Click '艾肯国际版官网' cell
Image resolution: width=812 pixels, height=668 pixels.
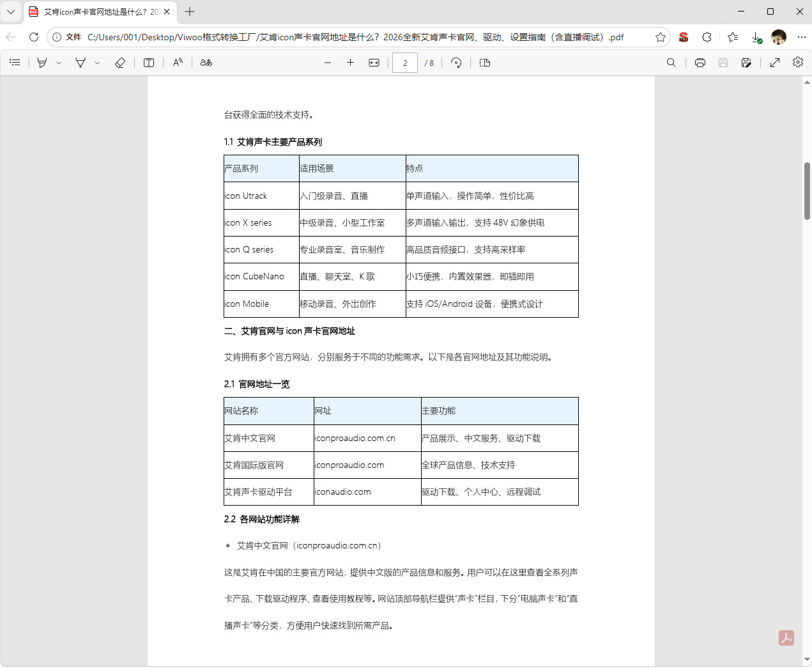point(269,465)
